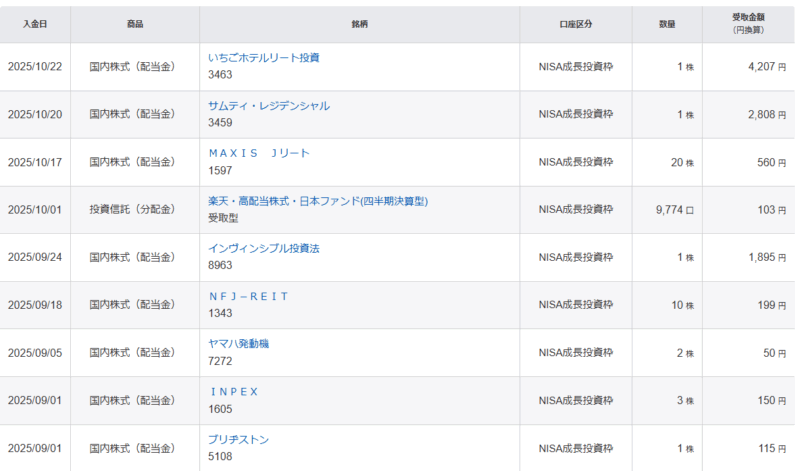Viewport: 800px width, 471px height.
Task: Click the サムティ・レジデンシャル link
Action: click(268, 106)
